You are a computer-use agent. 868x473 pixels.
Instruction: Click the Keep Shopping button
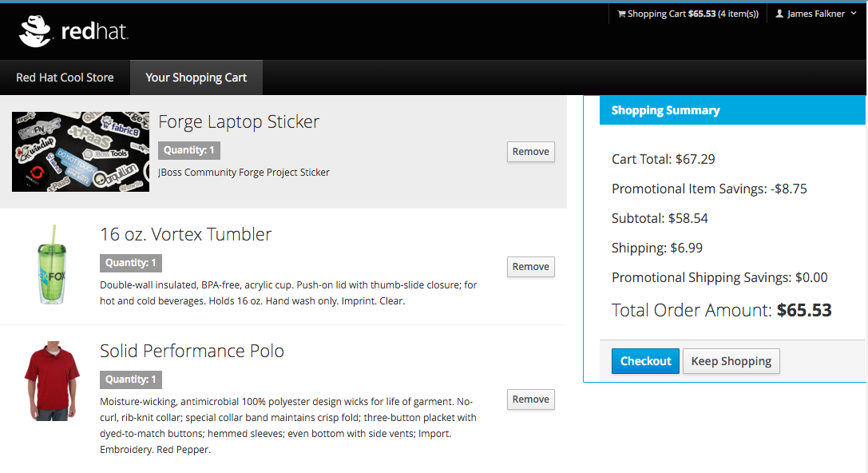[x=731, y=361]
